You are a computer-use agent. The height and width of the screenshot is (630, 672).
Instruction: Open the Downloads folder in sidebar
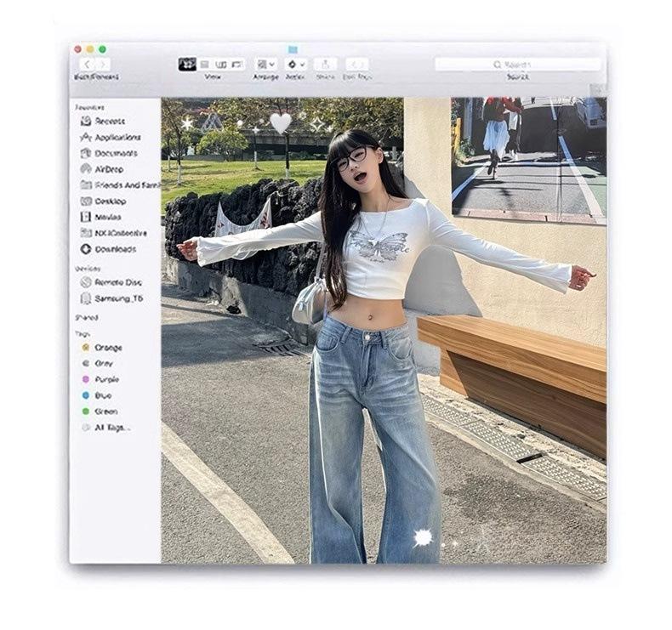[x=115, y=249]
